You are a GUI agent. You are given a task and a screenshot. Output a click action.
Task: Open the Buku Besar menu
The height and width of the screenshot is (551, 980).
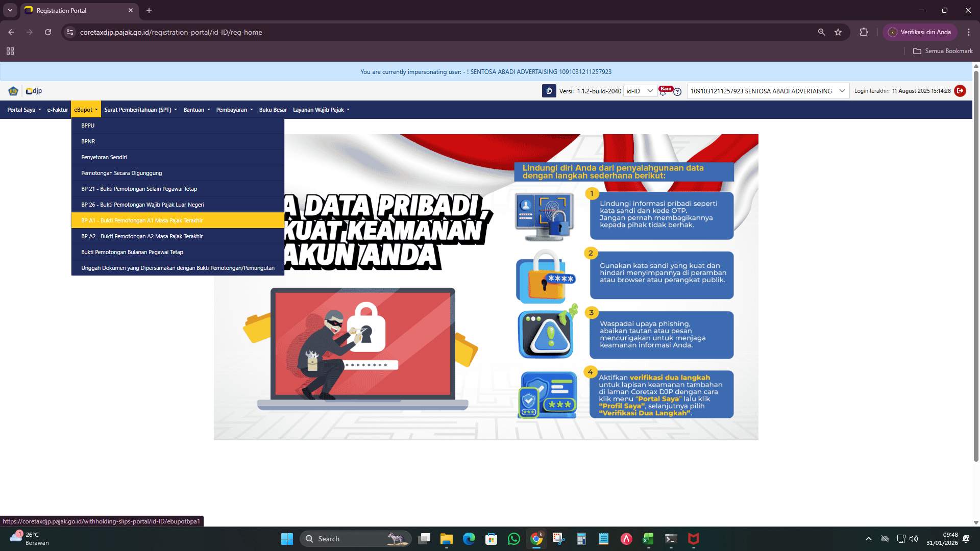[273, 110]
